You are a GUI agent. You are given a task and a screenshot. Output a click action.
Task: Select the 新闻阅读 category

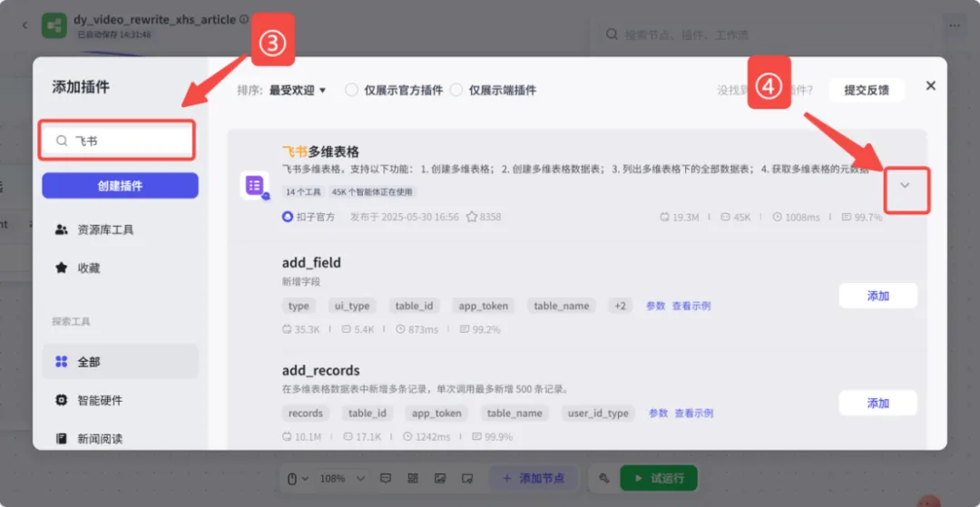coord(120,439)
